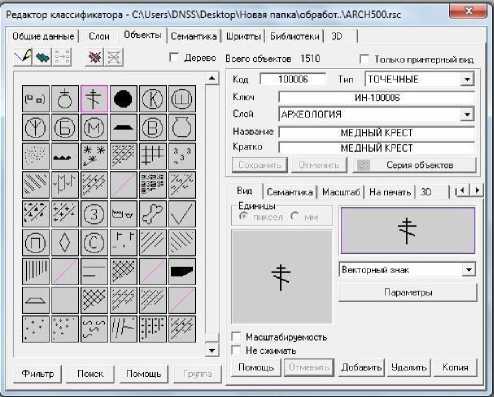This screenshot has width=494, height=397.
Task: Click the Копия button
Action: coord(455,367)
